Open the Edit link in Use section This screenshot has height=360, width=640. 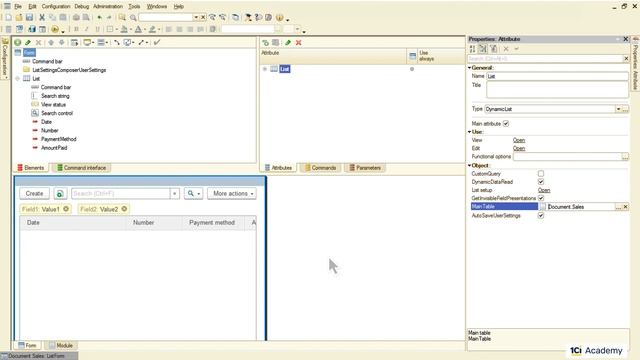[x=519, y=148]
